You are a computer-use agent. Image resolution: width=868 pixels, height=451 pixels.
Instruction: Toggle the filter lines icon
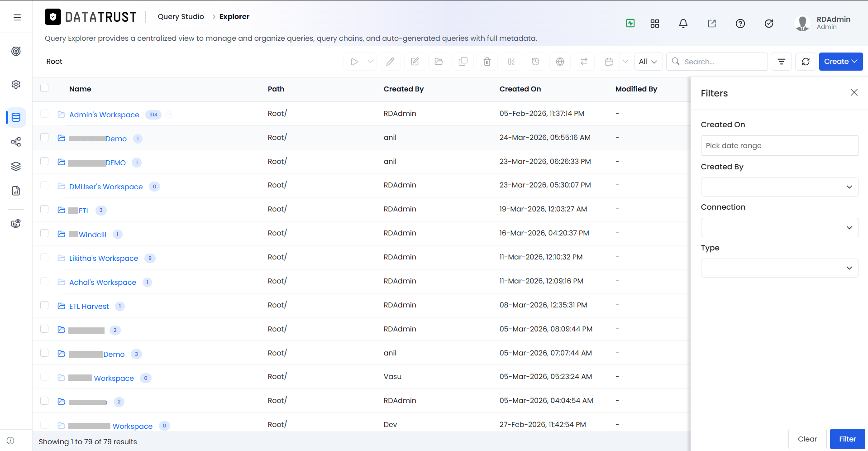click(x=781, y=62)
